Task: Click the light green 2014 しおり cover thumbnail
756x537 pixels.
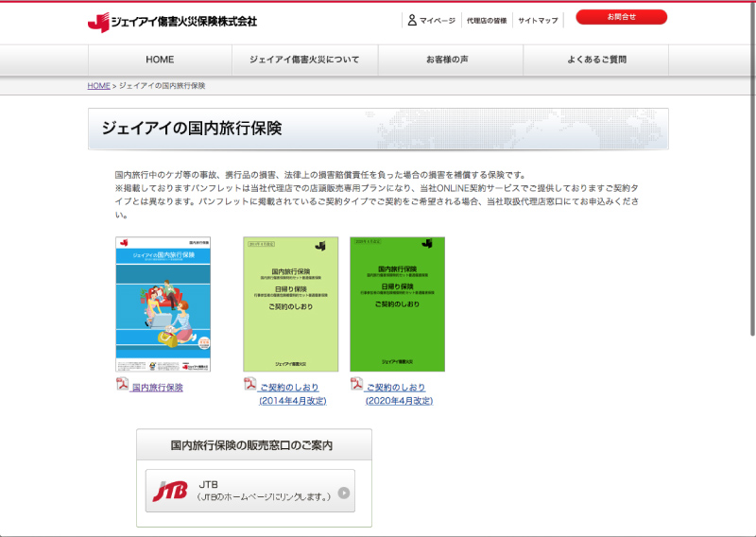Action: tap(290, 304)
